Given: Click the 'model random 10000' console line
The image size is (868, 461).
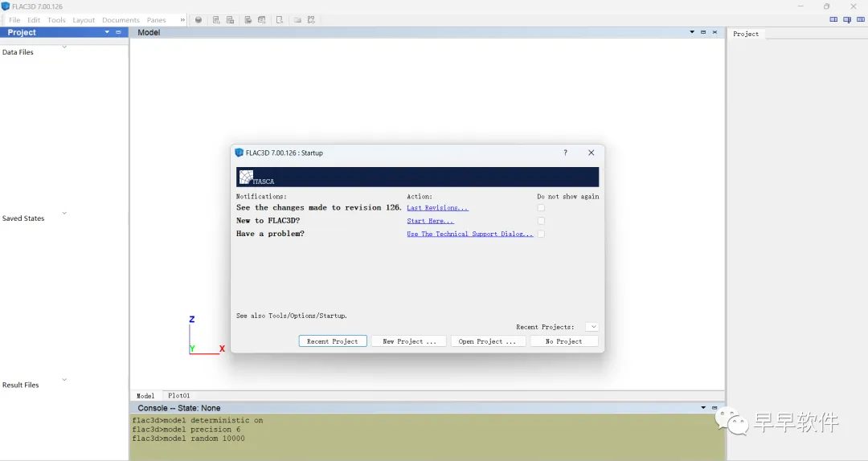Looking at the screenshot, I should (x=189, y=439).
